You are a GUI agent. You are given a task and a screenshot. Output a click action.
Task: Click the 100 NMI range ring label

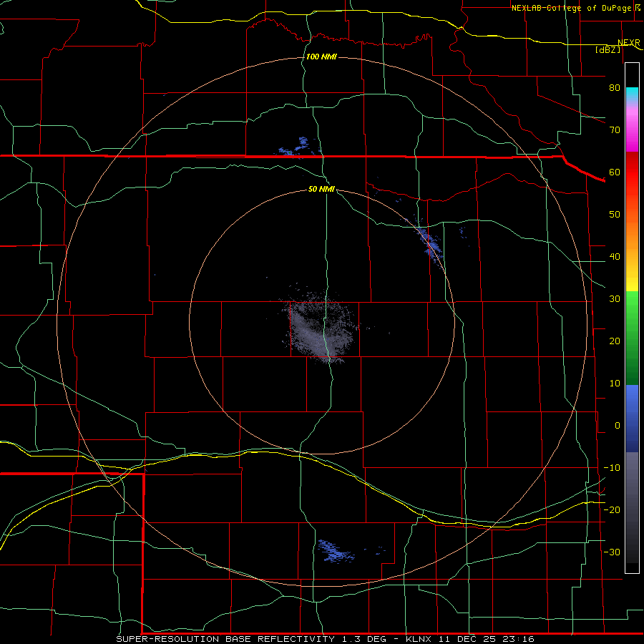pyautogui.click(x=321, y=57)
